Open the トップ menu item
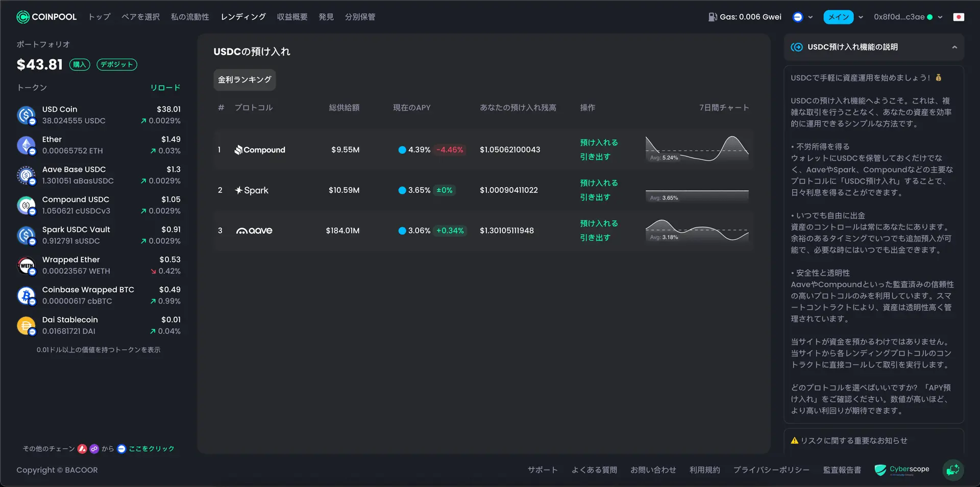The height and width of the screenshot is (487, 980). [x=99, y=17]
